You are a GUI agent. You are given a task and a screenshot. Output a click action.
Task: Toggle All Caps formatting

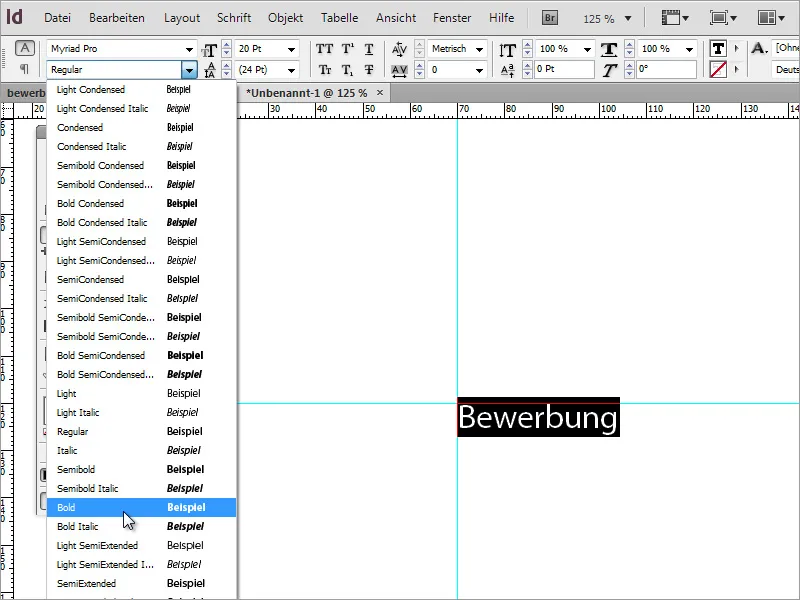pos(324,48)
